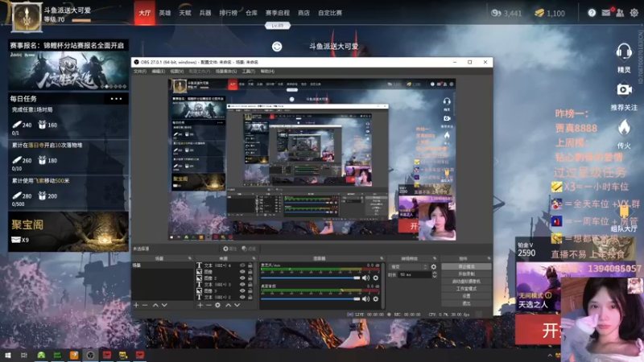Click the 滤镜 filters button above sources
Image resolution: width=644 pixels, height=362 pixels.
[x=249, y=249]
